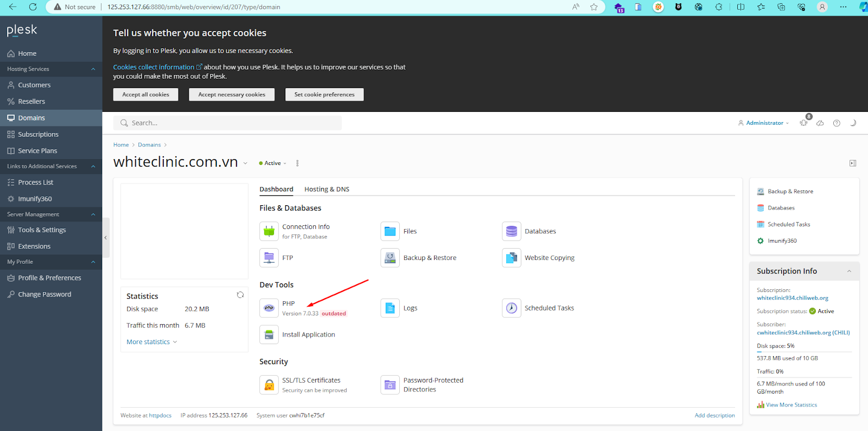Collapse the Hosting Services section

click(x=93, y=69)
